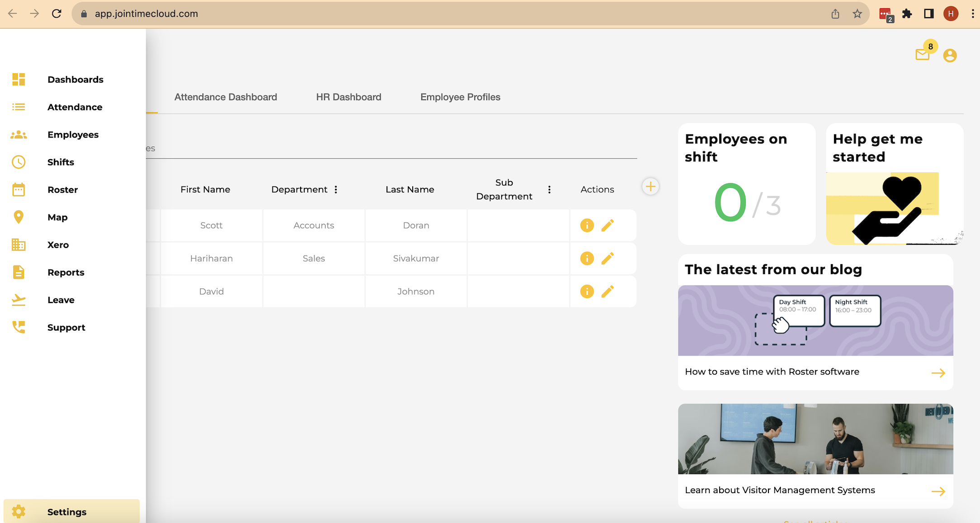Image resolution: width=980 pixels, height=523 pixels.
Task: Open Department column options menu
Action: coord(336,190)
